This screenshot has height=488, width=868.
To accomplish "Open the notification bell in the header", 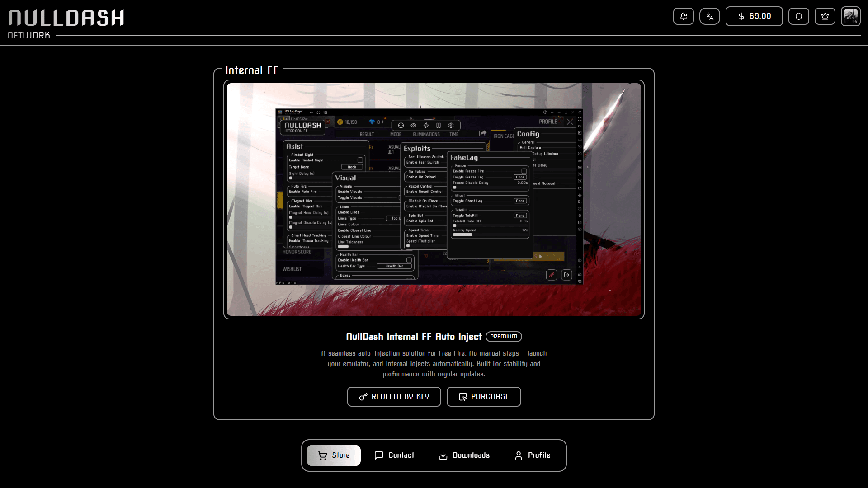I will tap(684, 16).
